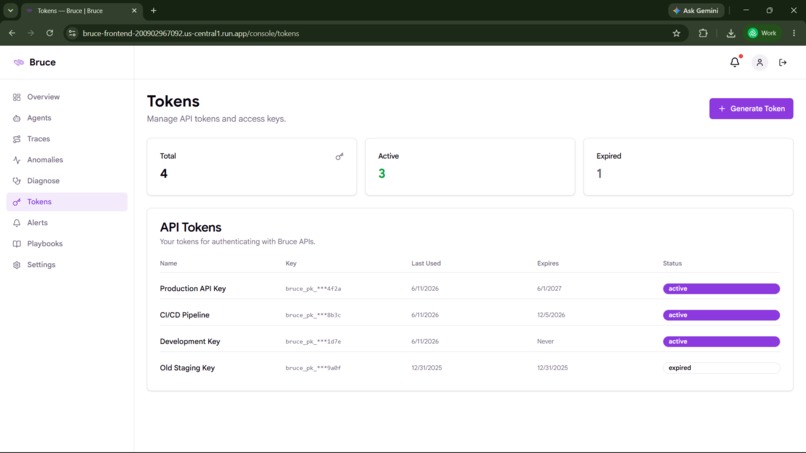Open the browser extensions icon

click(x=703, y=33)
